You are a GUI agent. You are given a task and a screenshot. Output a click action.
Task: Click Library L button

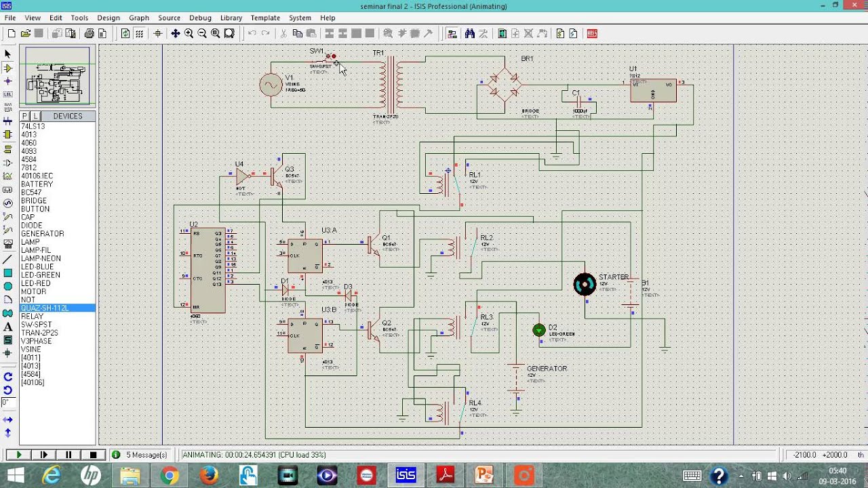(35, 117)
